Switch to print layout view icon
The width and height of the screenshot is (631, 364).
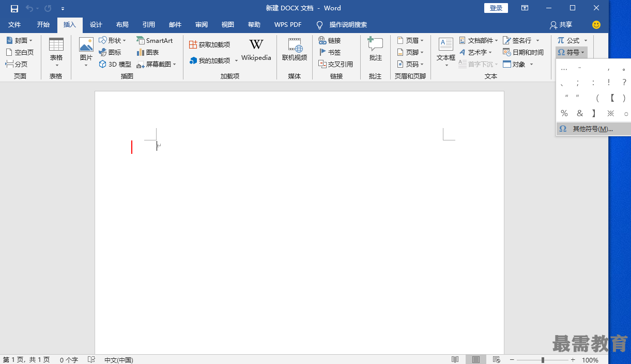pos(476,359)
